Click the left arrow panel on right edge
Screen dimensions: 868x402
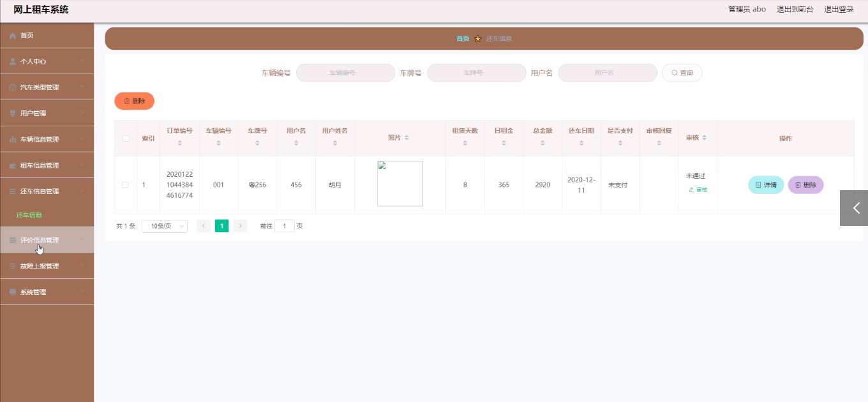[x=854, y=208]
